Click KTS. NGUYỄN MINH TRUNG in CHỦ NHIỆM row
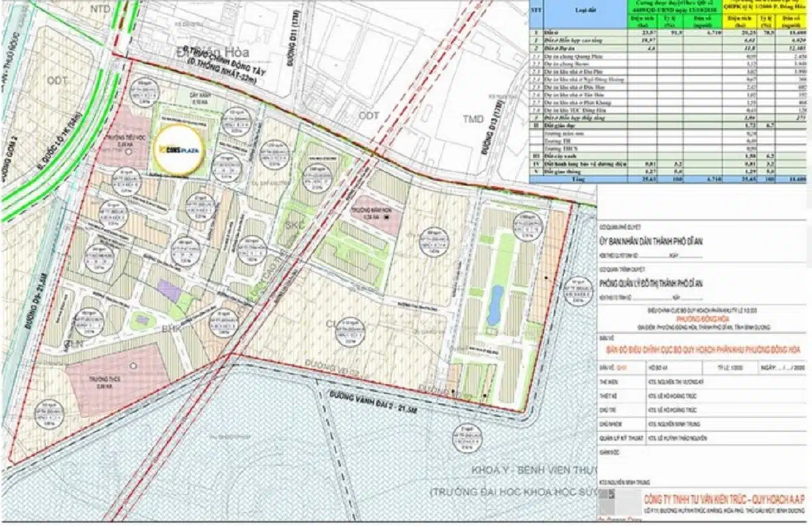The image size is (812, 526). 673,424
